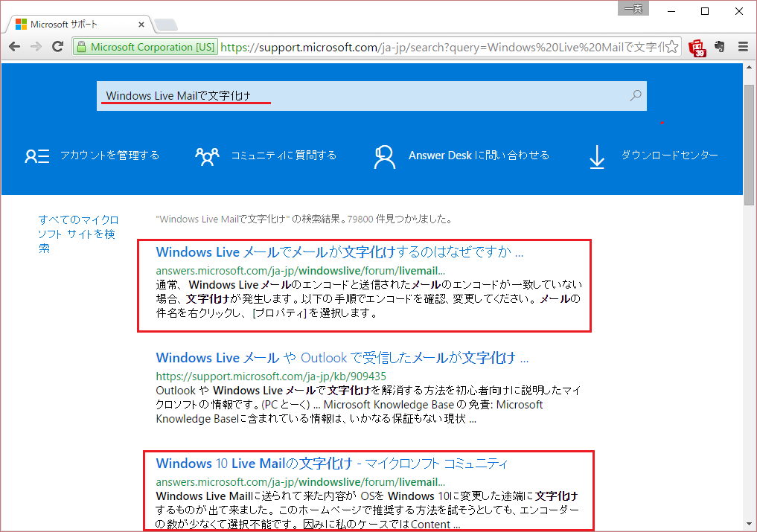The image size is (757, 532).
Task: Click the magnifier search icon
Action: [x=636, y=95]
